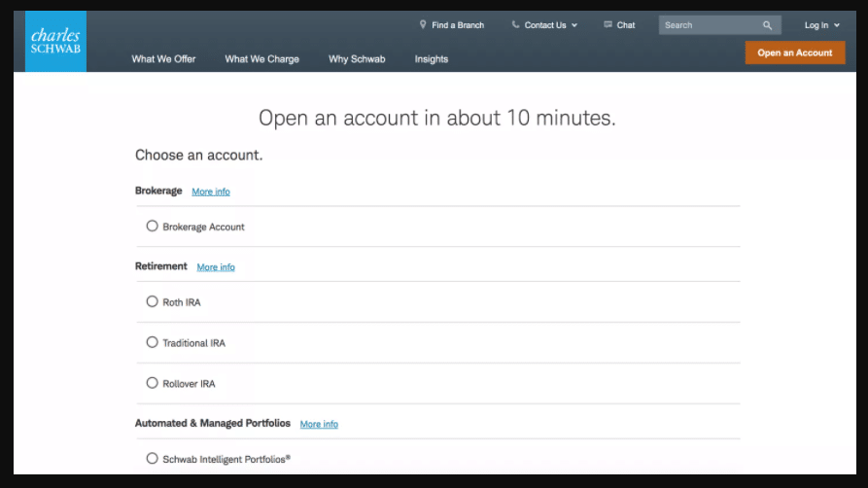The height and width of the screenshot is (488, 868).
Task: Expand the Contact Us dropdown arrow
Action: (574, 25)
